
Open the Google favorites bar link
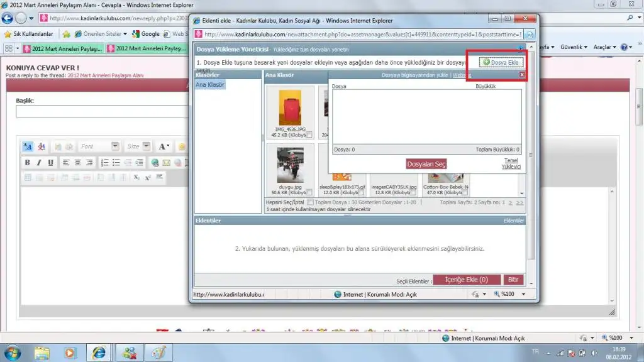[146, 34]
